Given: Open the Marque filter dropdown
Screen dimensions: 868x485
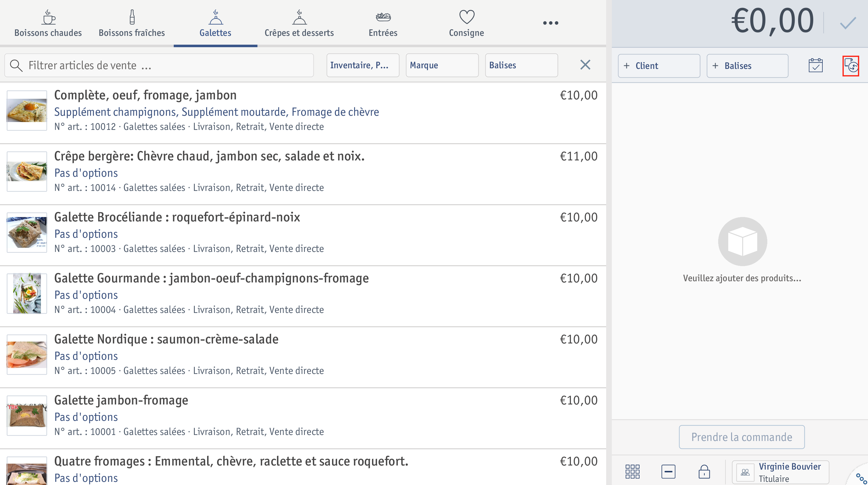Looking at the screenshot, I should point(442,65).
